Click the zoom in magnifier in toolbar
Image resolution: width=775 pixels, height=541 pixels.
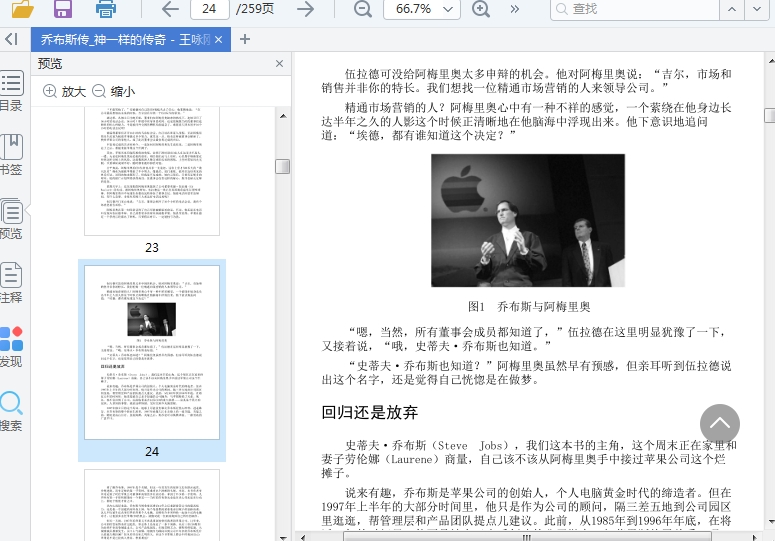[481, 9]
